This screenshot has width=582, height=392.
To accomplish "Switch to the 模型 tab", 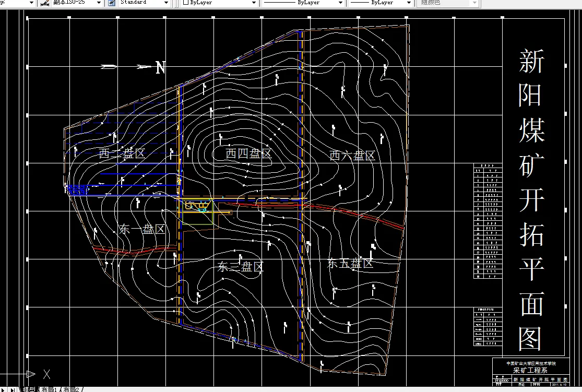I will click(x=29, y=390).
